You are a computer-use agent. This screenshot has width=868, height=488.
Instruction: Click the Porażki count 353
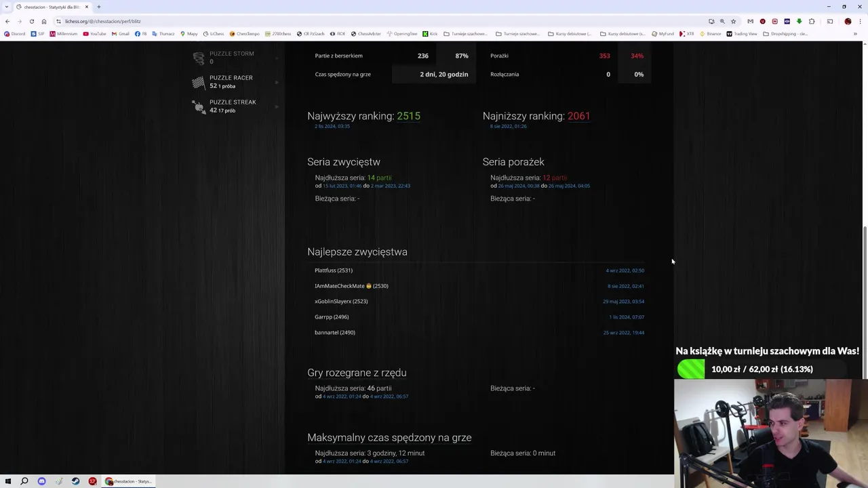tap(604, 56)
